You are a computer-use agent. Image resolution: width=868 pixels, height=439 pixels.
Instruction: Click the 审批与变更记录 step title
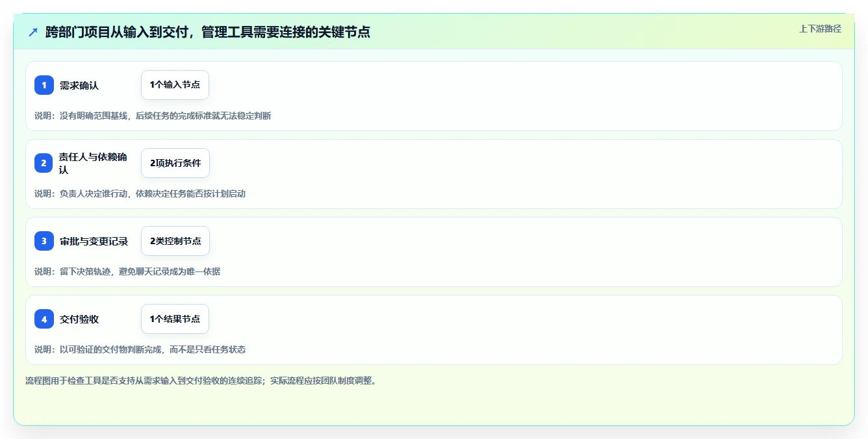click(94, 241)
